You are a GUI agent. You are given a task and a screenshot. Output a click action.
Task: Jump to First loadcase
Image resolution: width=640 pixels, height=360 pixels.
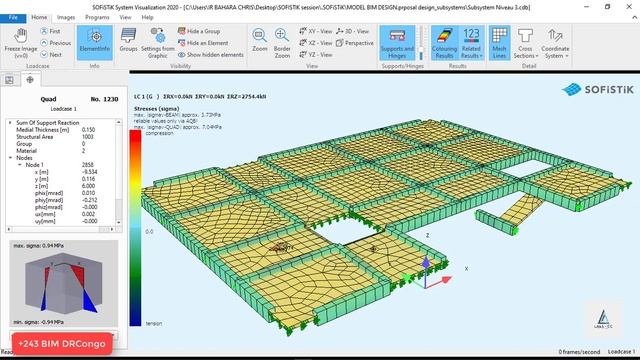tap(50, 31)
